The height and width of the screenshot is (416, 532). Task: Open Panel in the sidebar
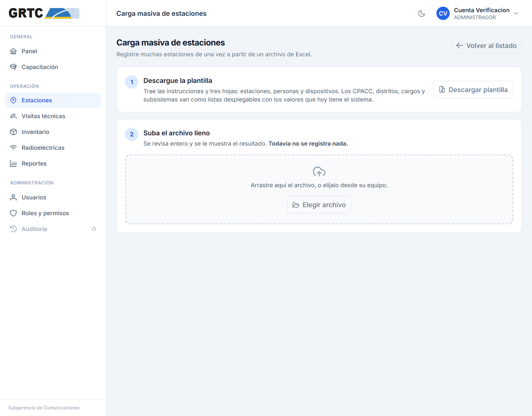[x=53, y=51]
